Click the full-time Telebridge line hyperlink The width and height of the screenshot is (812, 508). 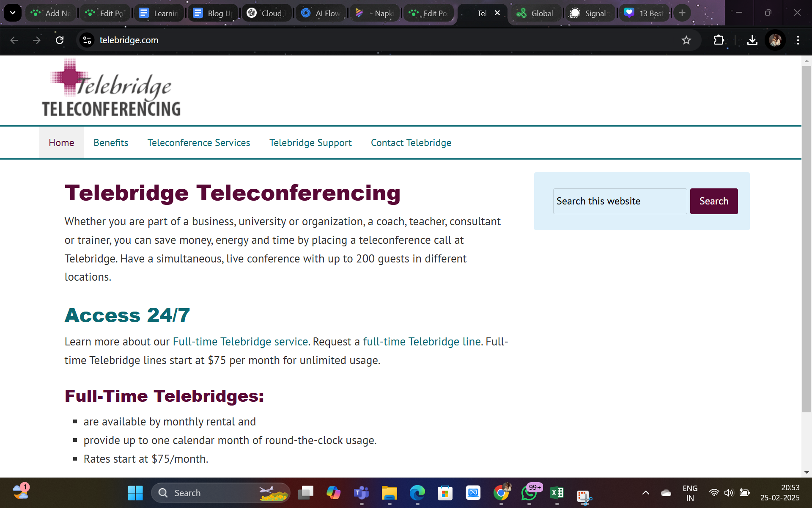(421, 341)
